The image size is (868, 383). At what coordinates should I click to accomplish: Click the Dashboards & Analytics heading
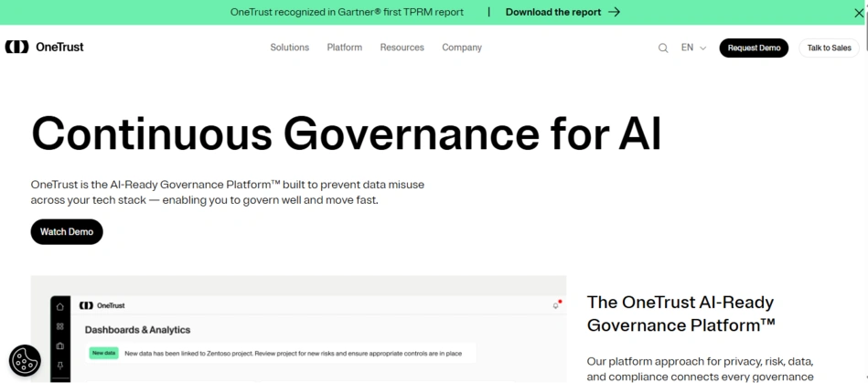[x=137, y=330]
